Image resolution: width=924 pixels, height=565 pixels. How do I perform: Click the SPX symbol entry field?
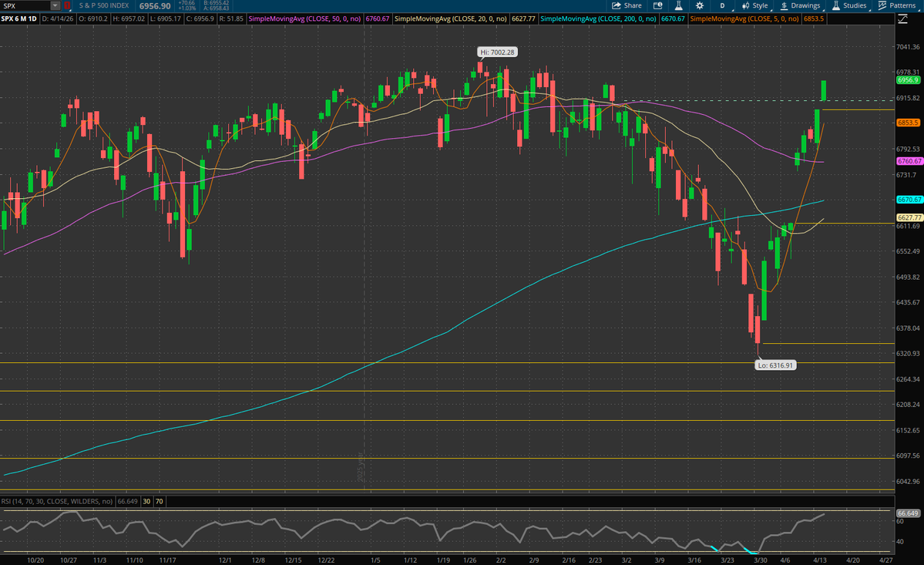25,6
